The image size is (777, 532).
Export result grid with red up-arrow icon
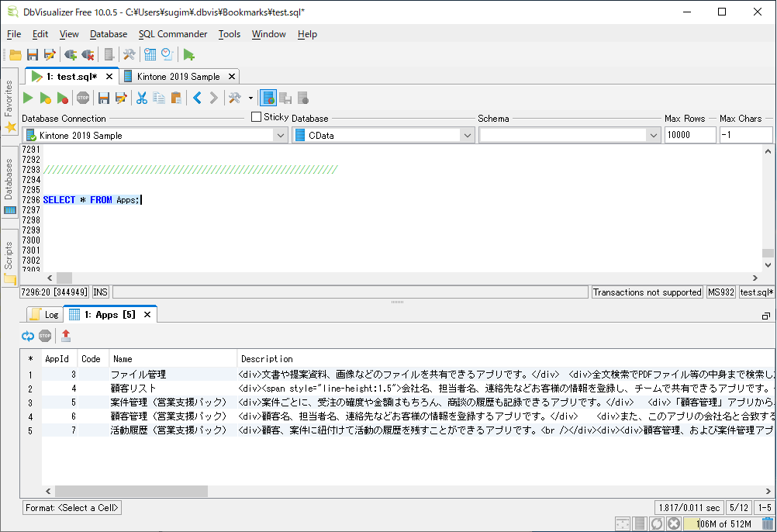click(66, 336)
